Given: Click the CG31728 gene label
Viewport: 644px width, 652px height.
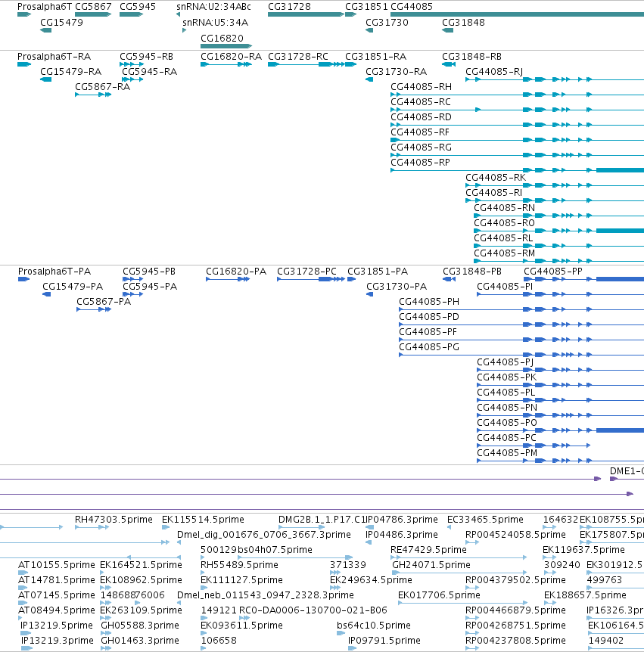Looking at the screenshot, I should pos(290,7).
